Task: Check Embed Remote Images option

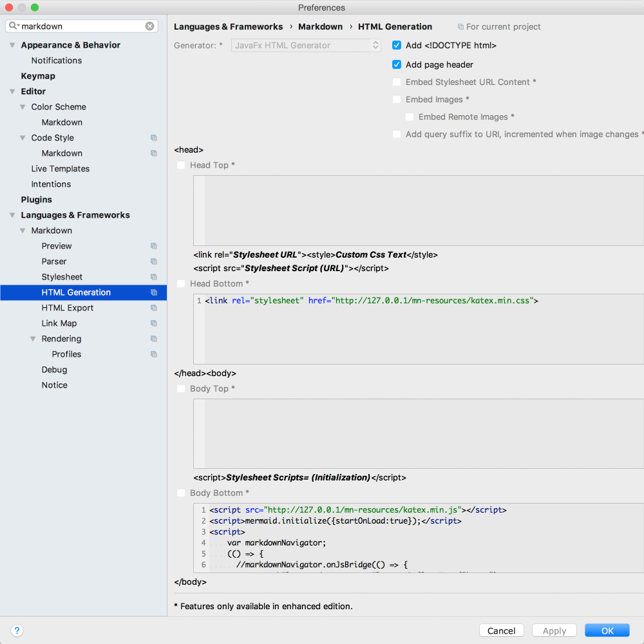Action: (x=410, y=117)
